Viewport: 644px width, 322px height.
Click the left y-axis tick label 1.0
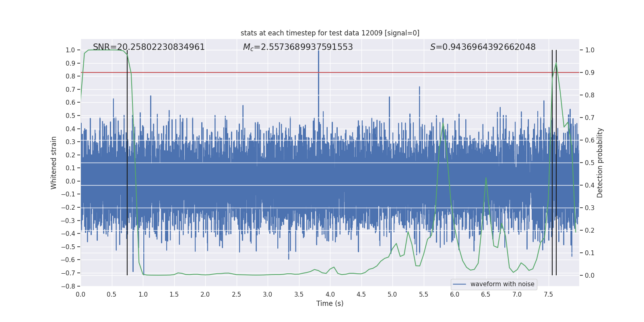tap(70, 50)
